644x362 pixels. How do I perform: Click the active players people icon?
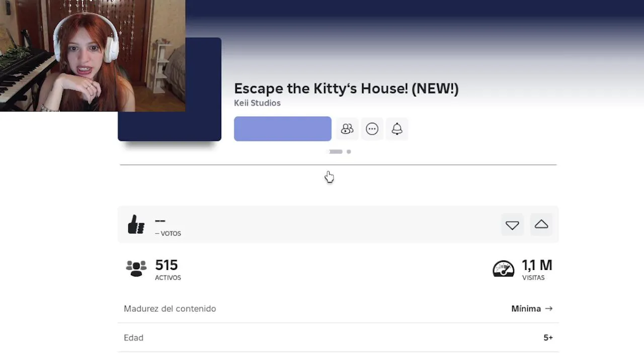[x=136, y=268]
